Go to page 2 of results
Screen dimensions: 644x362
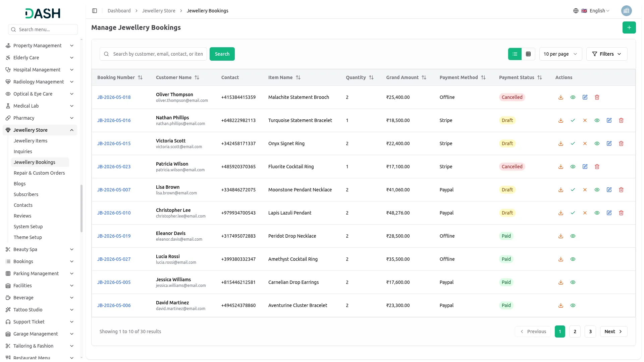[575, 331]
